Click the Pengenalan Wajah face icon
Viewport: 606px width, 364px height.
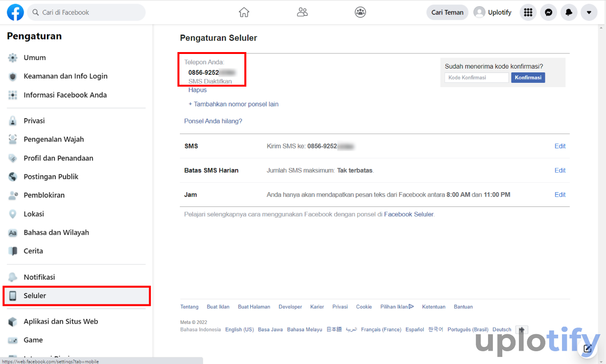tap(13, 140)
